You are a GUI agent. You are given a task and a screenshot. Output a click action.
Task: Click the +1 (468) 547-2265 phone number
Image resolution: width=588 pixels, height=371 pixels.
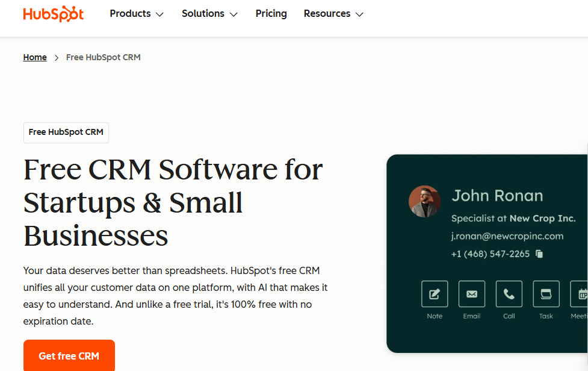click(x=490, y=254)
